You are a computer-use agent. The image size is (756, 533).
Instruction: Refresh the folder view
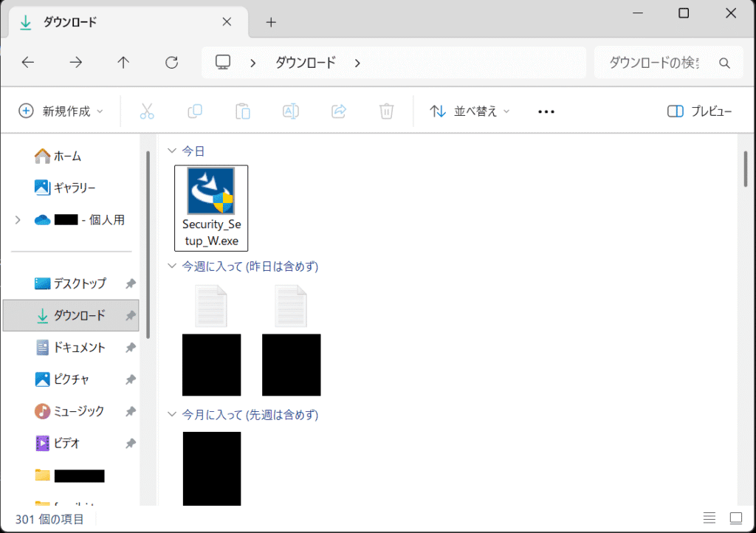click(x=171, y=62)
